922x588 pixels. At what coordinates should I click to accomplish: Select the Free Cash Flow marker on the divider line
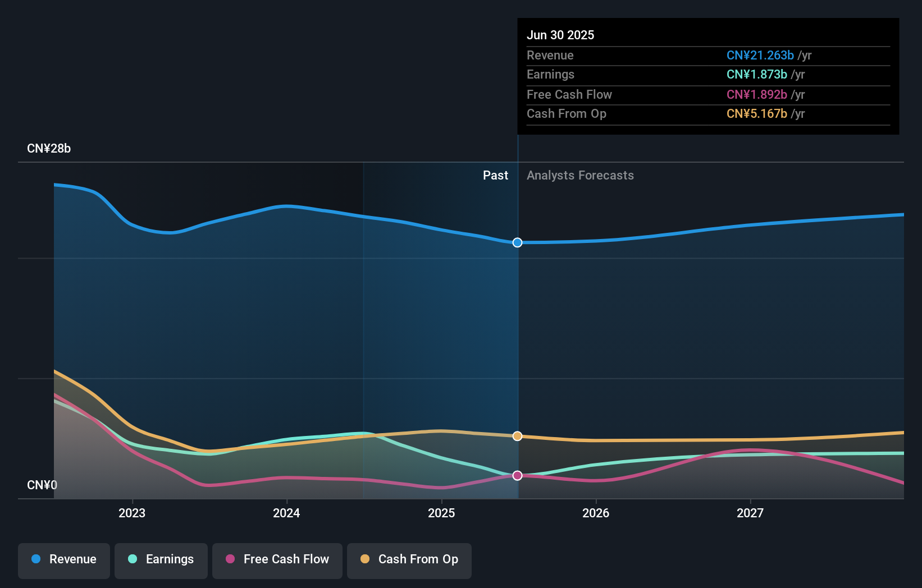point(517,475)
